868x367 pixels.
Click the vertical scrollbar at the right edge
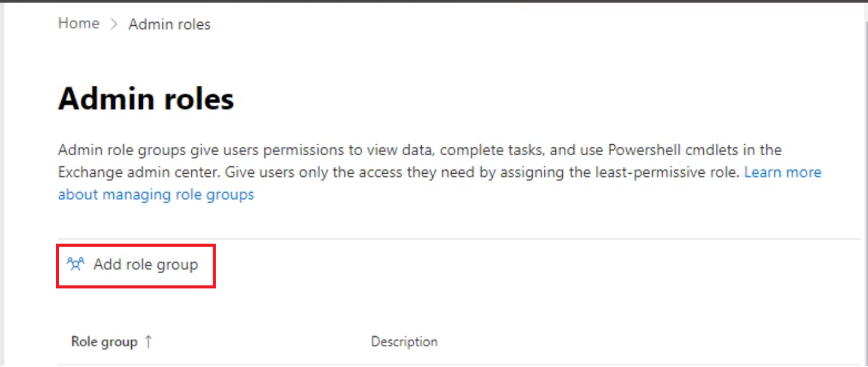[x=864, y=184]
